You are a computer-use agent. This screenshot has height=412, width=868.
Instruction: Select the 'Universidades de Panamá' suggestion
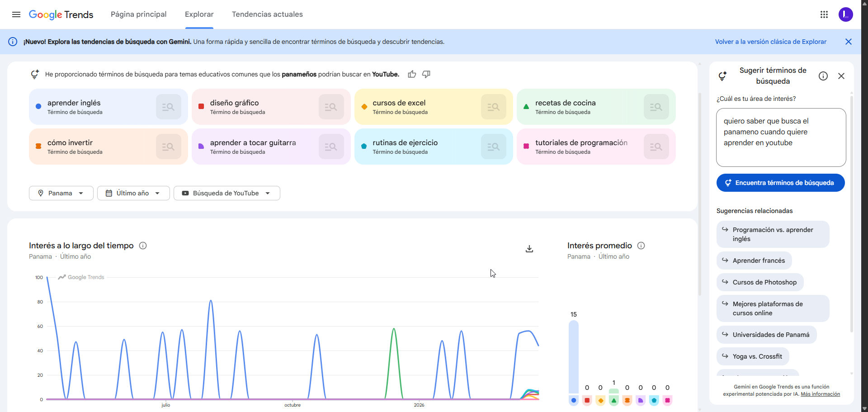pyautogui.click(x=767, y=335)
